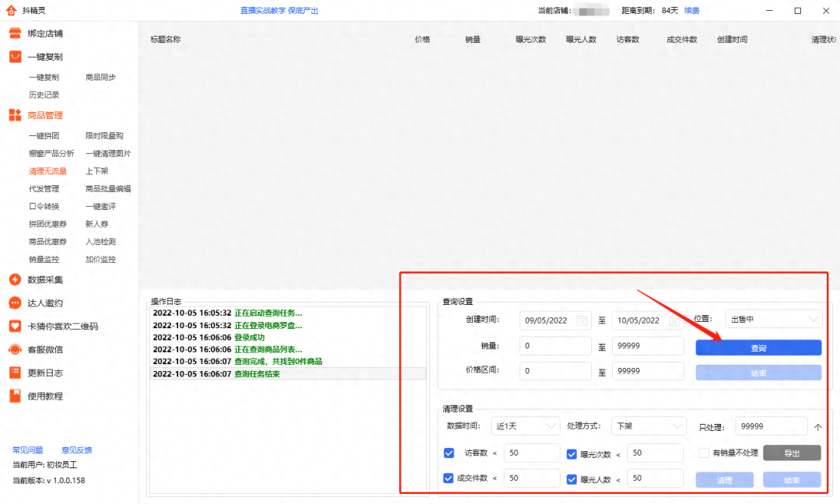The width and height of the screenshot is (840, 504).
Task: Click 结束 button under 查询
Action: [758, 373]
